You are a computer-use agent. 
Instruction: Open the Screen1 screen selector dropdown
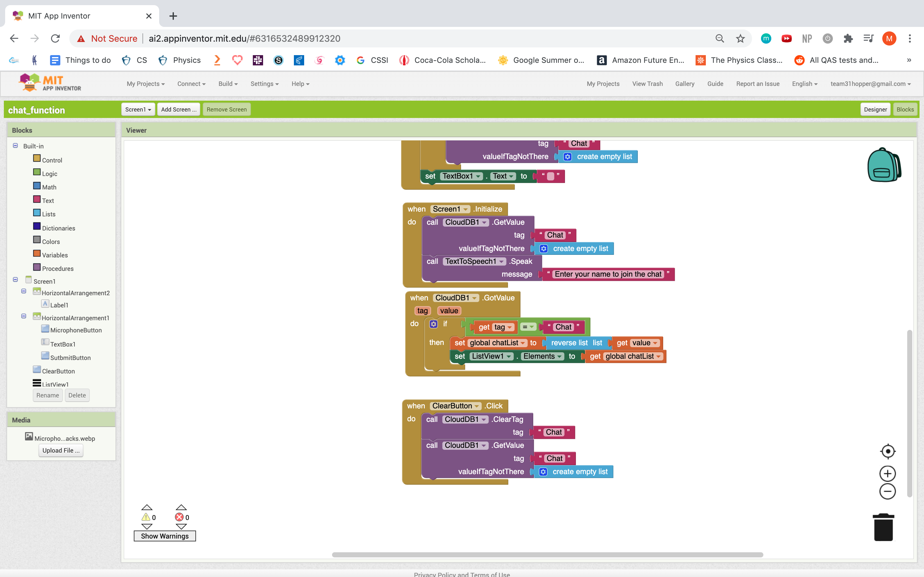point(138,110)
